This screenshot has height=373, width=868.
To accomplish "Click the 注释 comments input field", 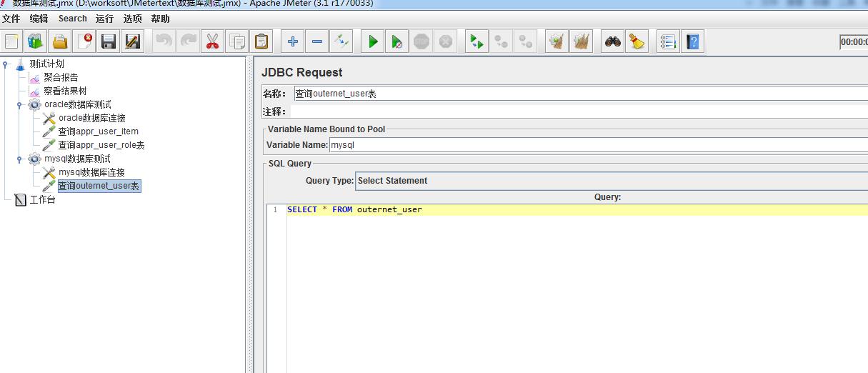I will (579, 111).
